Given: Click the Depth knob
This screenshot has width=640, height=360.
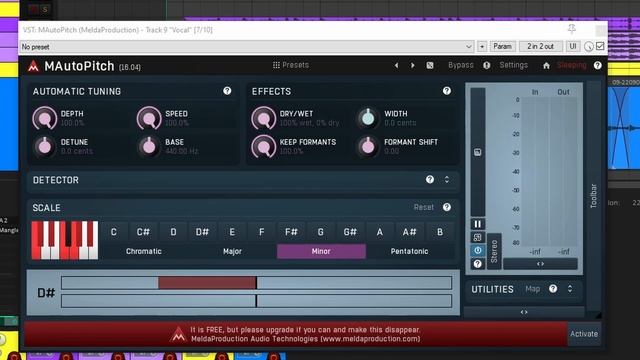Looking at the screenshot, I should coord(44,118).
